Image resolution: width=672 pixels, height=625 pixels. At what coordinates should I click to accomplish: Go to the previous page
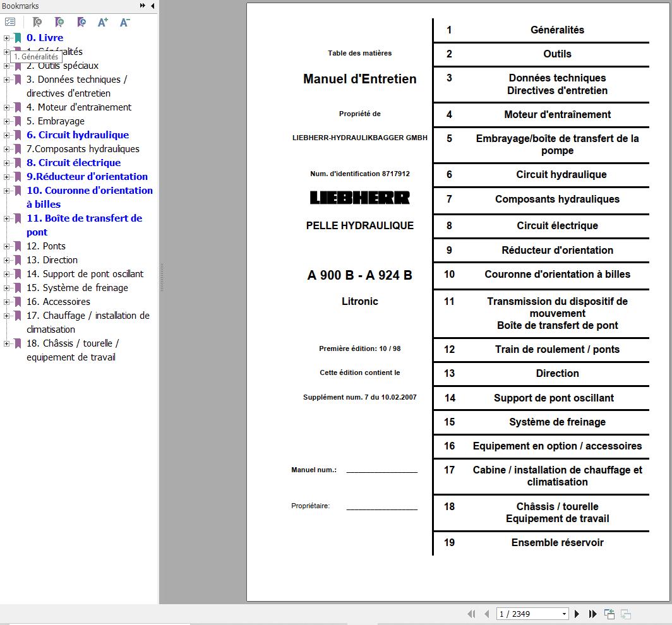point(486,614)
